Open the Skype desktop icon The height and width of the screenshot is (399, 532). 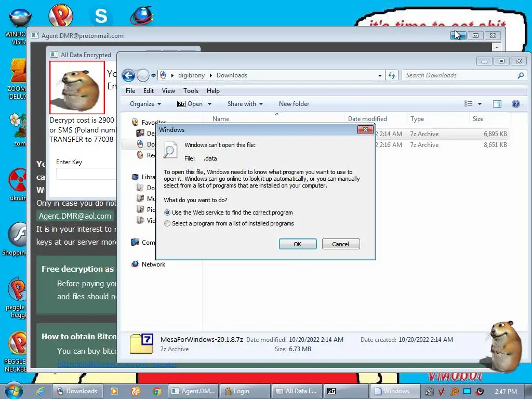click(x=101, y=16)
